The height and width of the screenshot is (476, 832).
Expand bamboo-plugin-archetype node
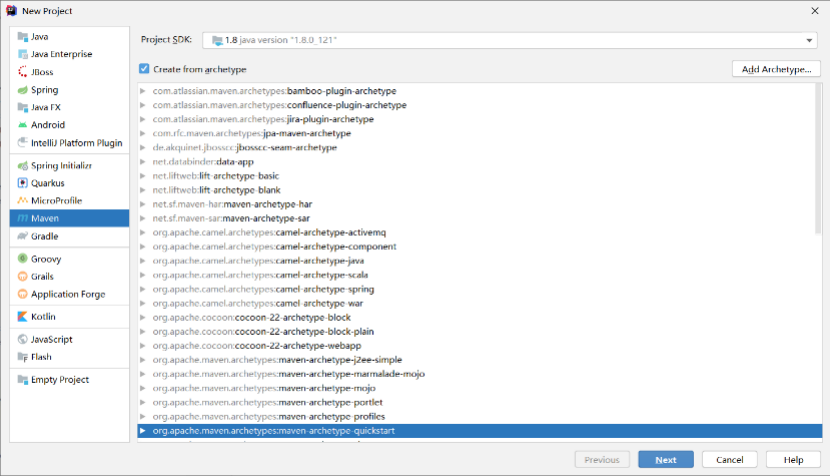pos(143,91)
